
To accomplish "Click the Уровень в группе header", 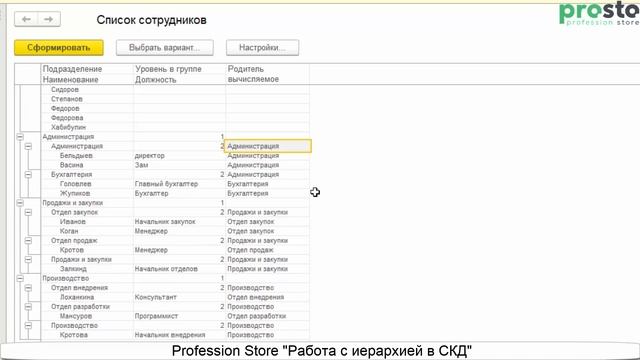I will click(x=168, y=69).
